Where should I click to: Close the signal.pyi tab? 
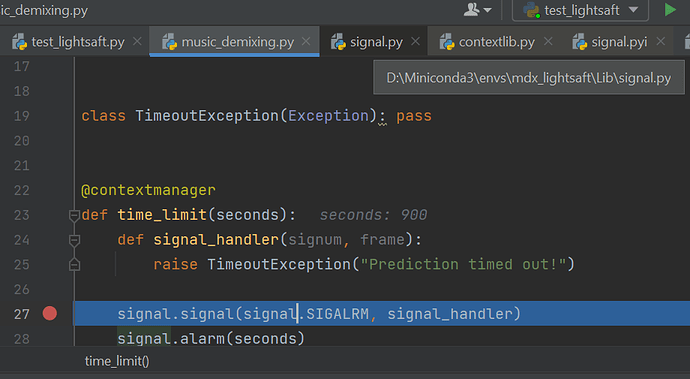click(x=661, y=41)
